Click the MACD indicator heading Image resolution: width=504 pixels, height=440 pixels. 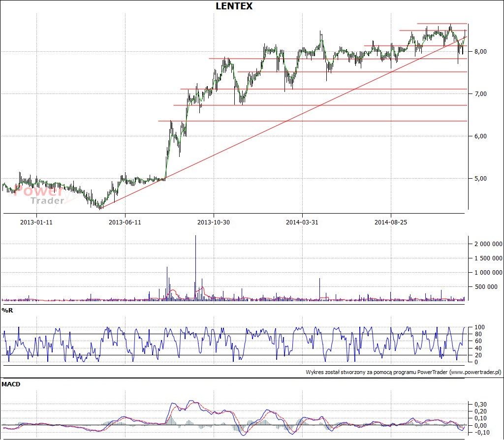coord(11,384)
